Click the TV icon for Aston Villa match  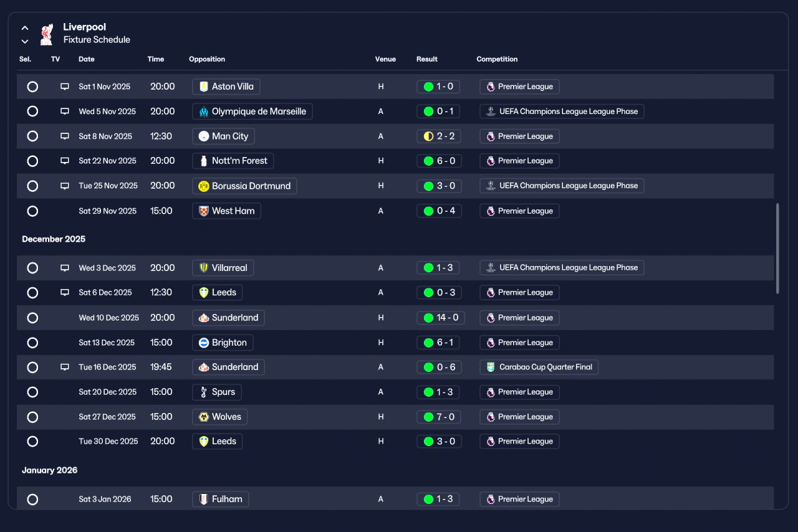(x=65, y=87)
